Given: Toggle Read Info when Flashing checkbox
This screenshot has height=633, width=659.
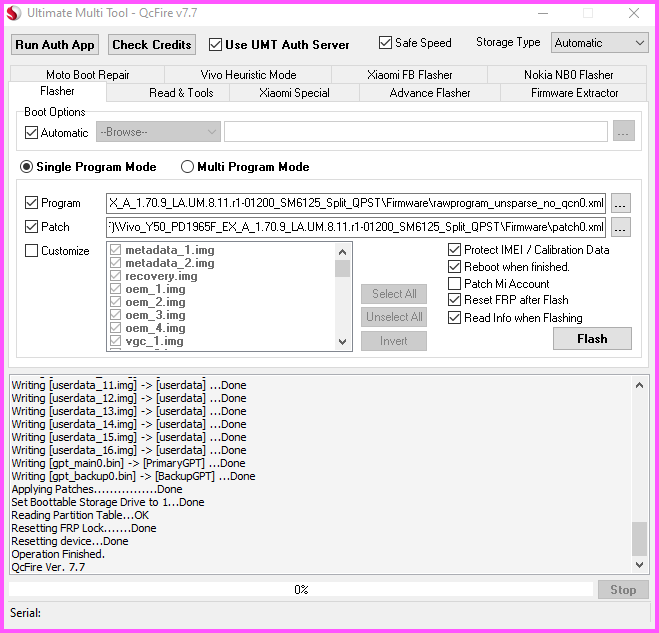Looking at the screenshot, I should tap(454, 318).
